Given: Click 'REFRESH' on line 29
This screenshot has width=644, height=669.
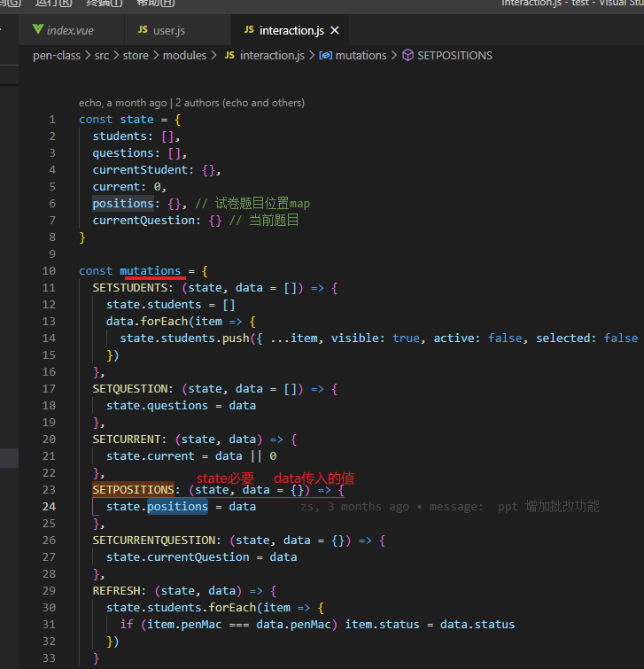Looking at the screenshot, I should point(116,591).
